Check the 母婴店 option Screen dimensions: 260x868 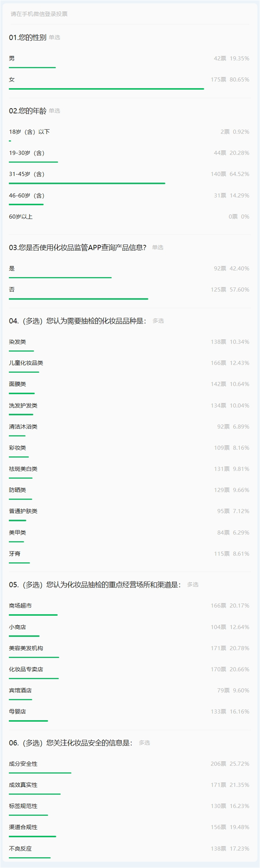click(x=17, y=711)
